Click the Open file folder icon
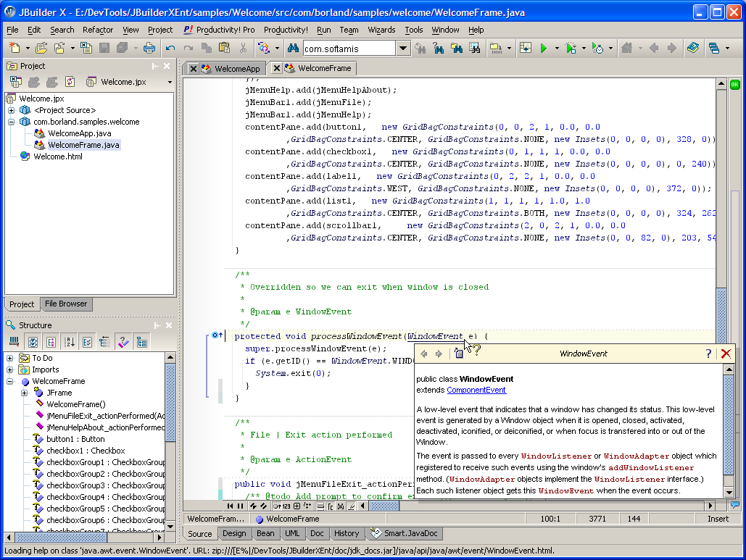 [x=41, y=48]
